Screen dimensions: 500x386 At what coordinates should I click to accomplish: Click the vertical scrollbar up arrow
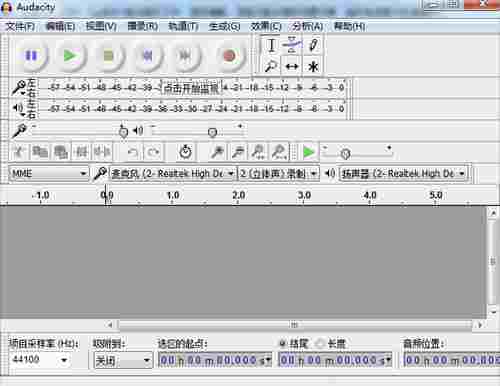[x=493, y=213]
